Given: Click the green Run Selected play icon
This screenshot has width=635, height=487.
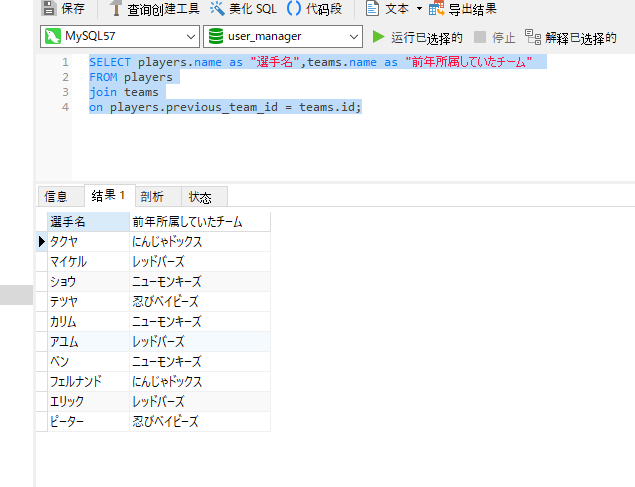Looking at the screenshot, I should [378, 37].
